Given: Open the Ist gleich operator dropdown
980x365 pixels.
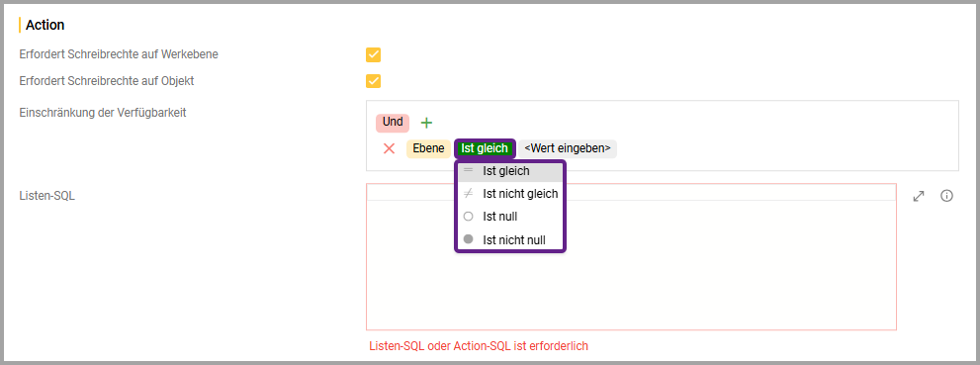Looking at the screenshot, I should click(x=485, y=148).
